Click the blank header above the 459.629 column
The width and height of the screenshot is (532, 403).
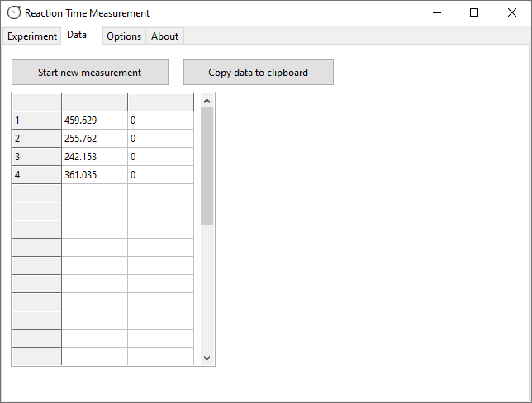tap(95, 102)
